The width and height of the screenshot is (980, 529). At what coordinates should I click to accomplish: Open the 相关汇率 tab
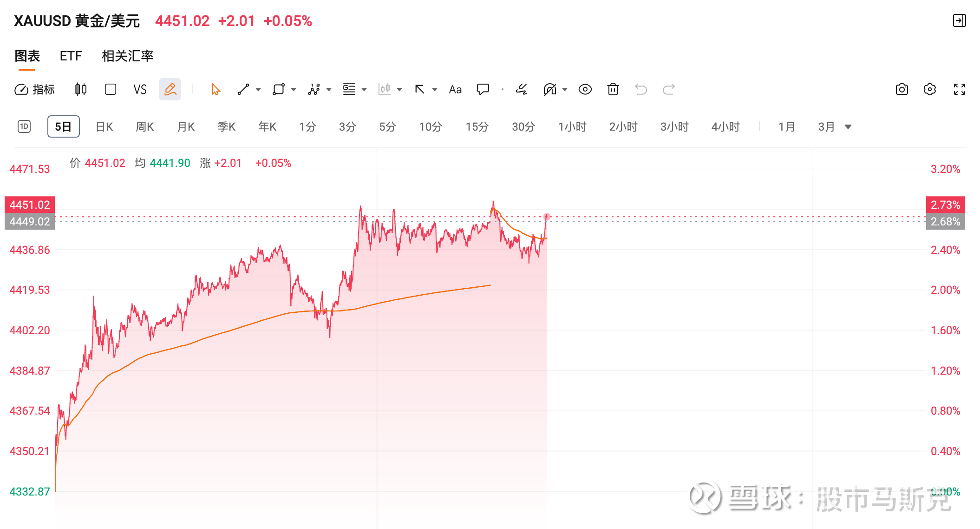pos(127,56)
